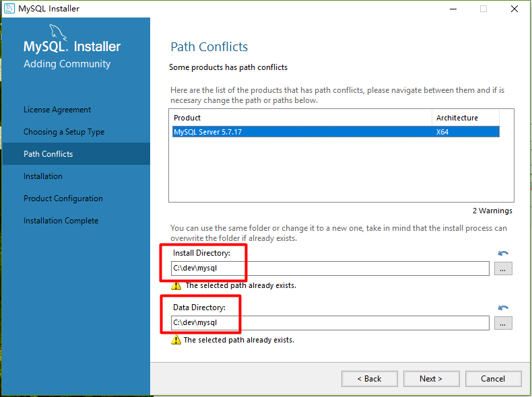The width and height of the screenshot is (532, 397).
Task: Click the warning icon under Install Directory
Action: 176,285
